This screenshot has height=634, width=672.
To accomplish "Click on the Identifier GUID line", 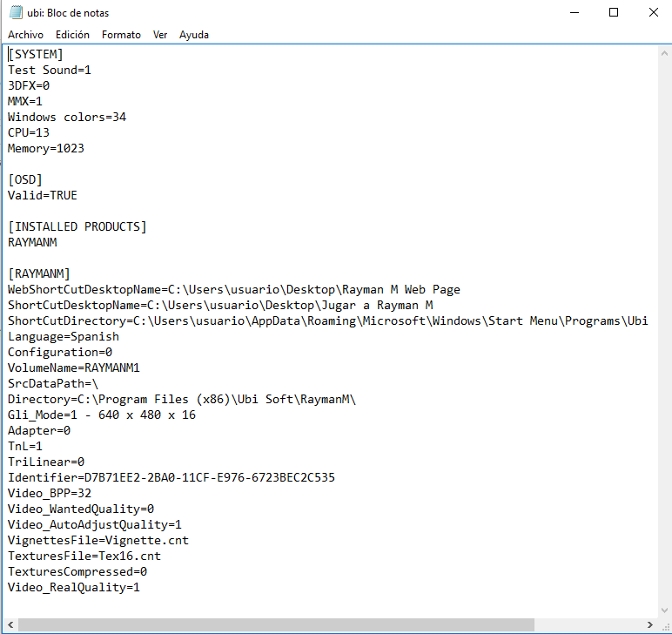I will pos(171,477).
